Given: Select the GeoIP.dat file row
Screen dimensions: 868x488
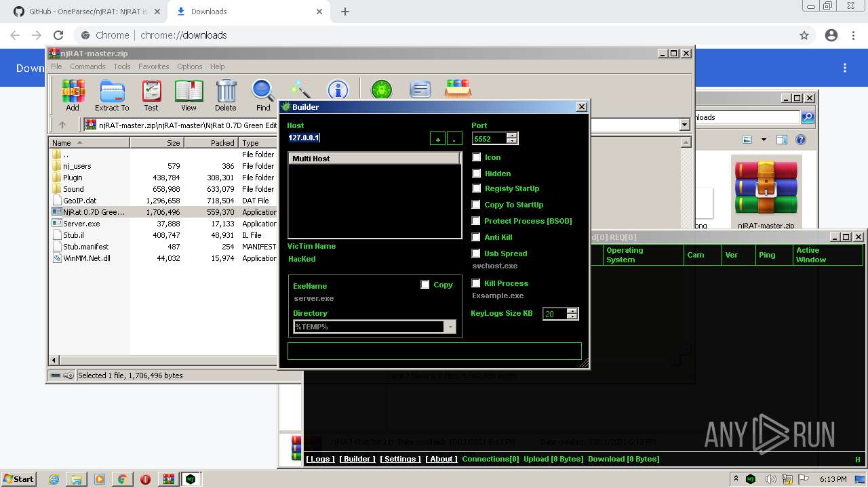Looking at the screenshot, I should click(x=163, y=201).
